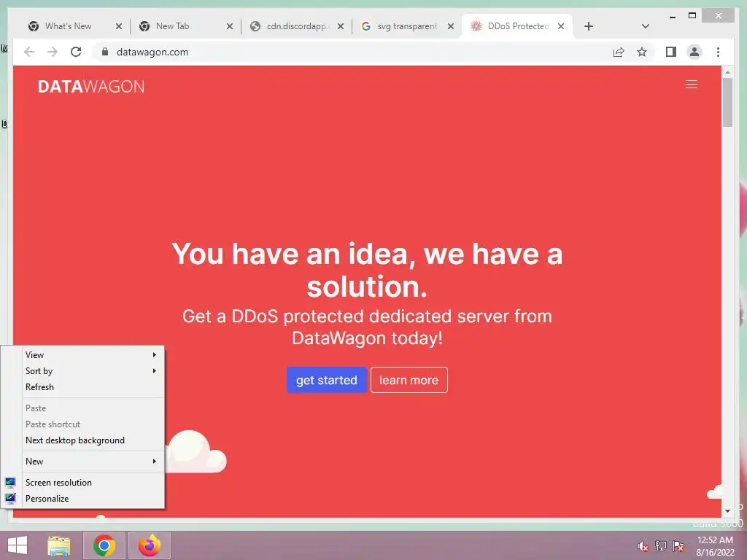Reload the datawagon.com page
This screenshot has height=560, width=747.
[76, 52]
